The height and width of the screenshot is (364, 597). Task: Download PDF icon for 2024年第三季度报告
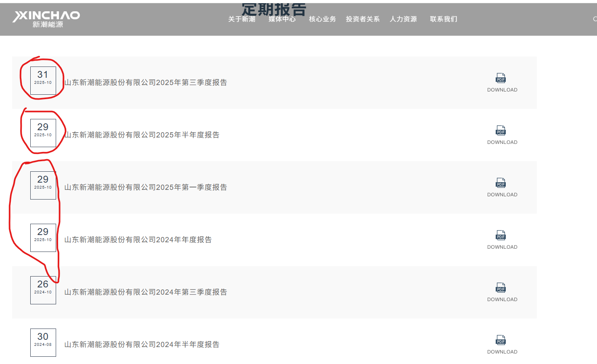[x=501, y=287]
